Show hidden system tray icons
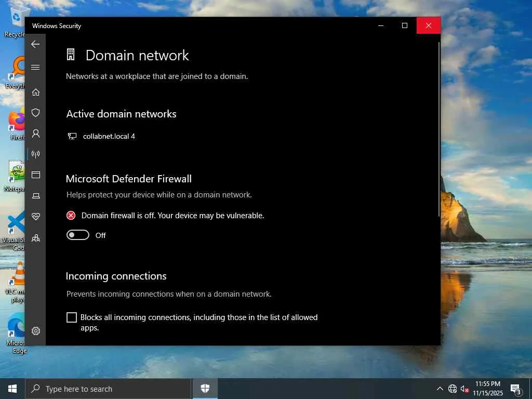The image size is (532, 399). click(440, 389)
